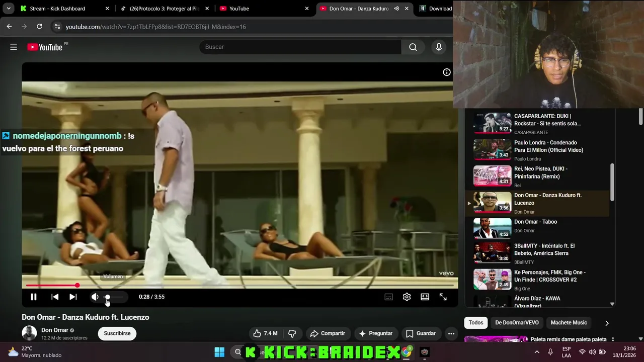Skip to the next playlist video
644x362 pixels.
pos(73,297)
